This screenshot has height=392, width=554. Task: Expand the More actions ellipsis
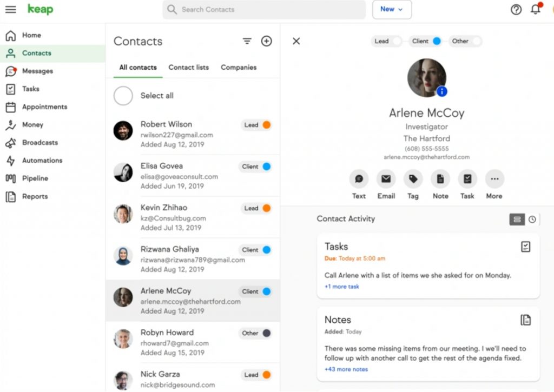point(494,178)
